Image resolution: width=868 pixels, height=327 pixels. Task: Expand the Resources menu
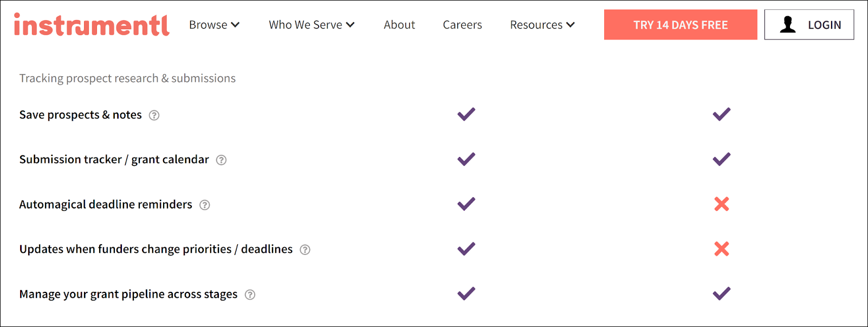click(542, 25)
